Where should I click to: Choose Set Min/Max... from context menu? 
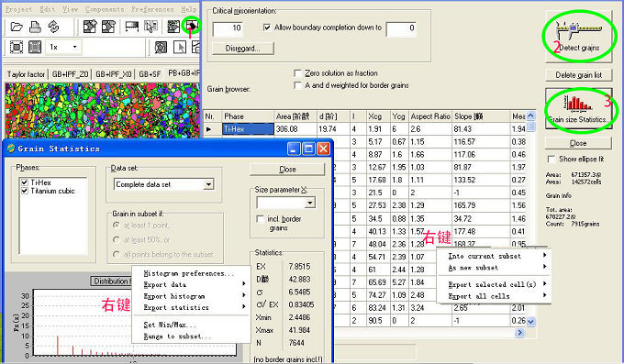[x=170, y=325]
